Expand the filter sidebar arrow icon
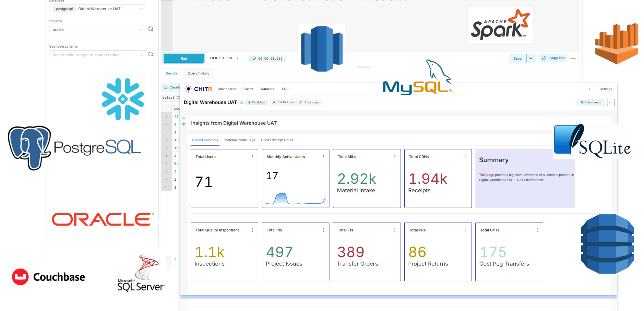This screenshot has height=311, width=644. pos(184,118)
